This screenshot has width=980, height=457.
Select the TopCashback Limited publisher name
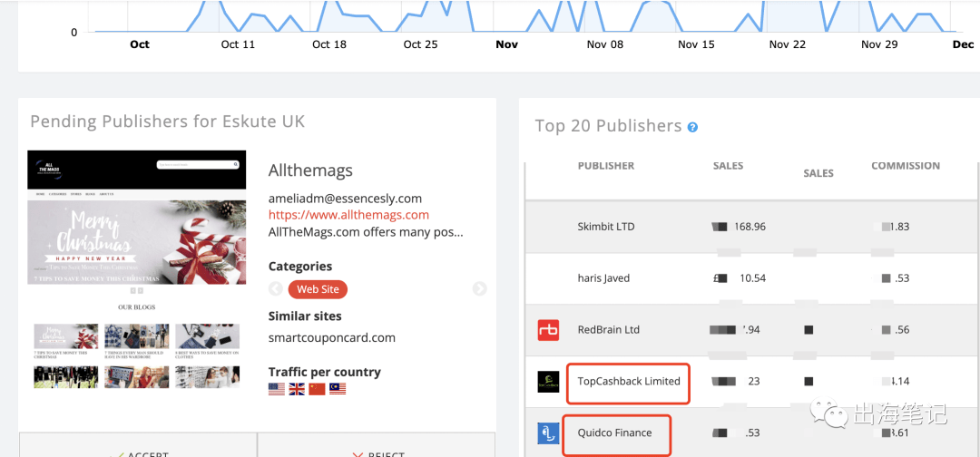click(629, 381)
